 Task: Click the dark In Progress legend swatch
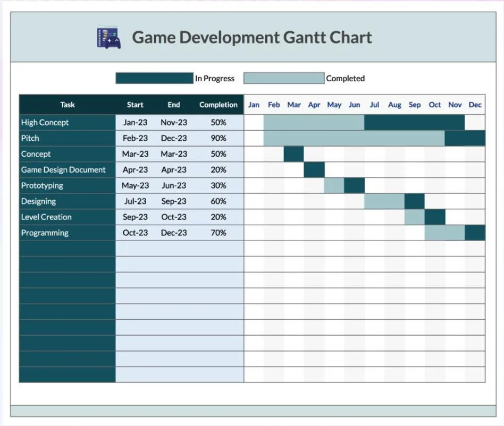[x=154, y=78]
